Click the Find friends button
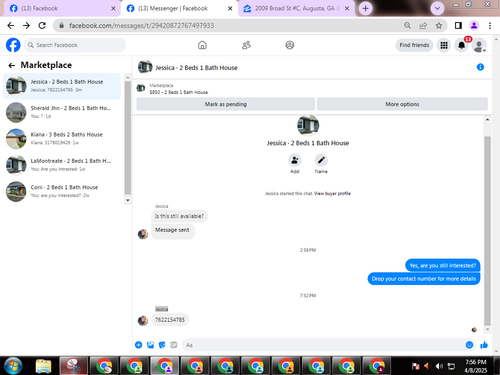This screenshot has height=375, width=500. click(414, 45)
